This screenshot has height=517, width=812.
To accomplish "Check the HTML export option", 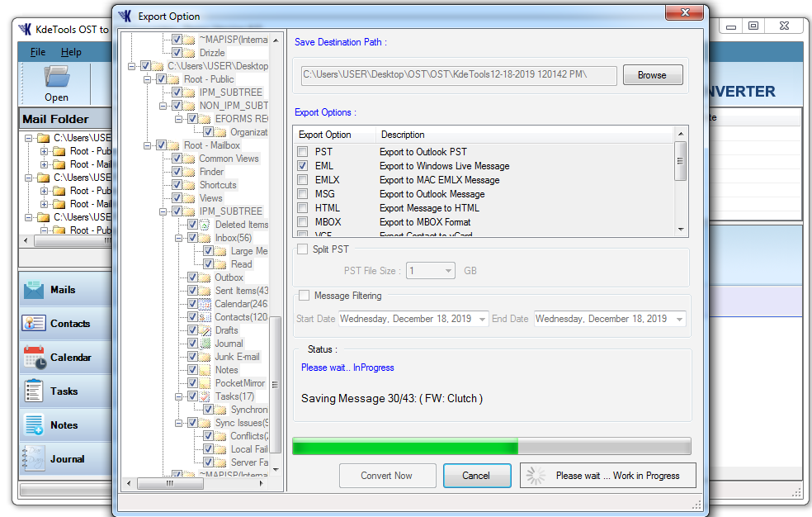I will [x=302, y=208].
